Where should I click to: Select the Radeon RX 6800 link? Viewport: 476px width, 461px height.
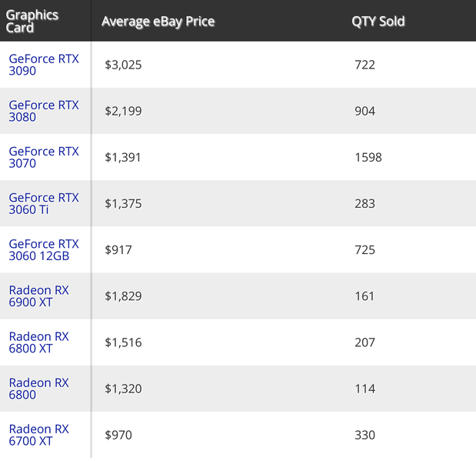(38, 388)
